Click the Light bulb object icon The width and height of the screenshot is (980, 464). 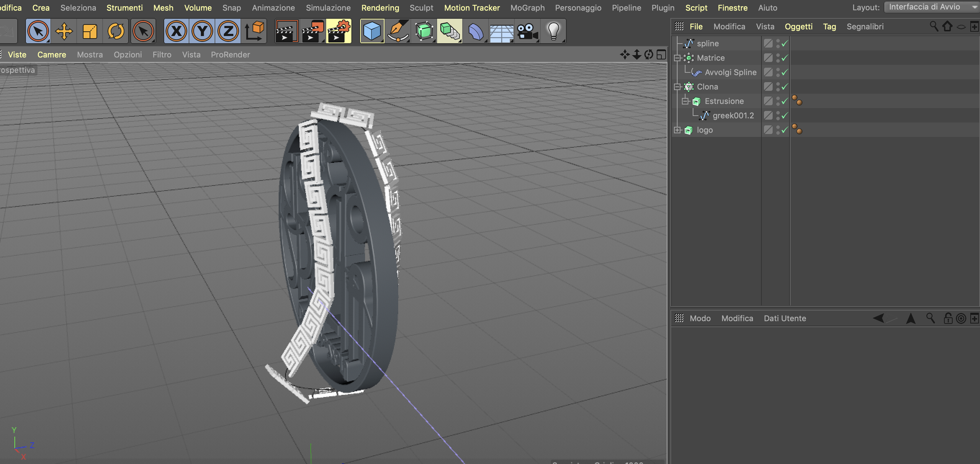pyautogui.click(x=553, y=31)
